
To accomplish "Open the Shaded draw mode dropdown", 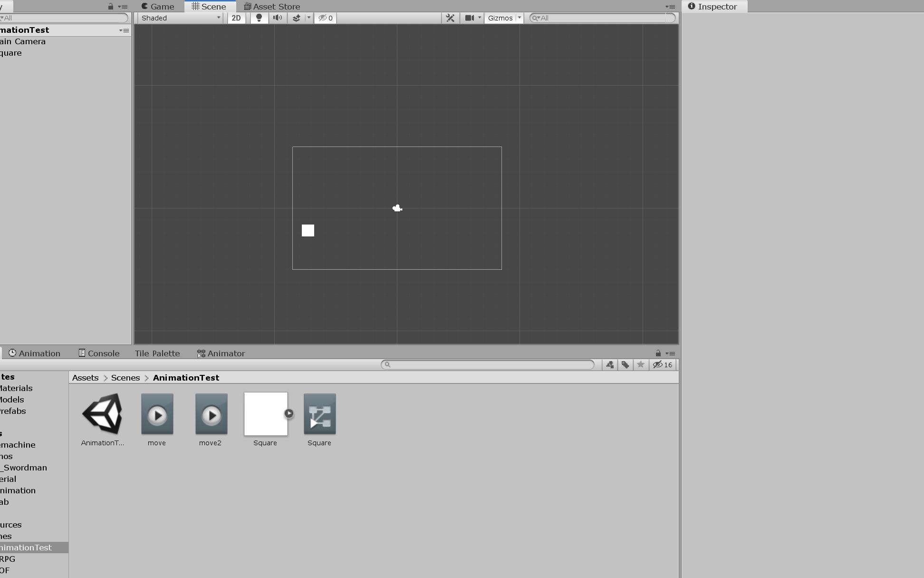I will 180,18.
